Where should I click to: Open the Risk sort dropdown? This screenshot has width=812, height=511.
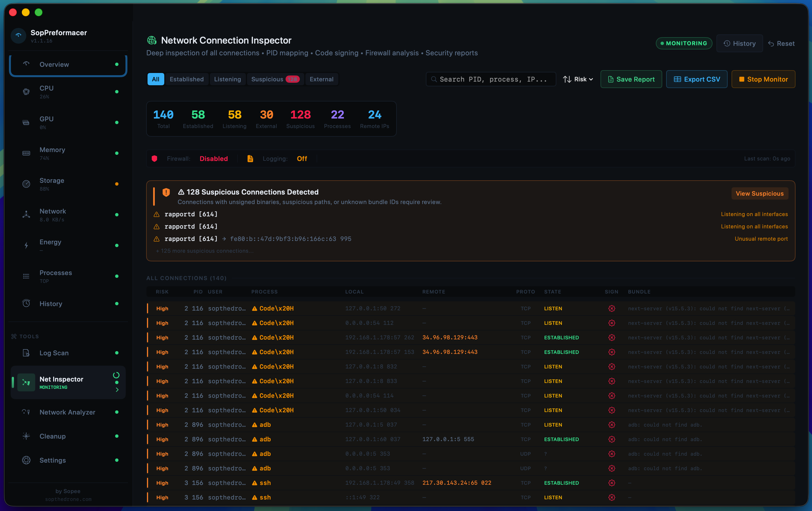578,79
